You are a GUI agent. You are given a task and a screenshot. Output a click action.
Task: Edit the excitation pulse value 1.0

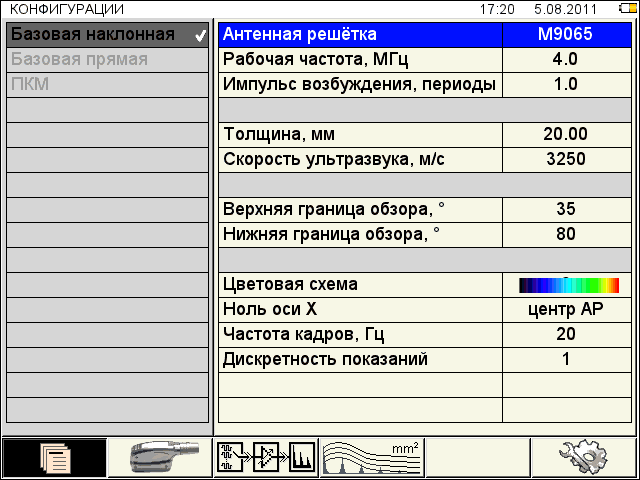(567, 85)
